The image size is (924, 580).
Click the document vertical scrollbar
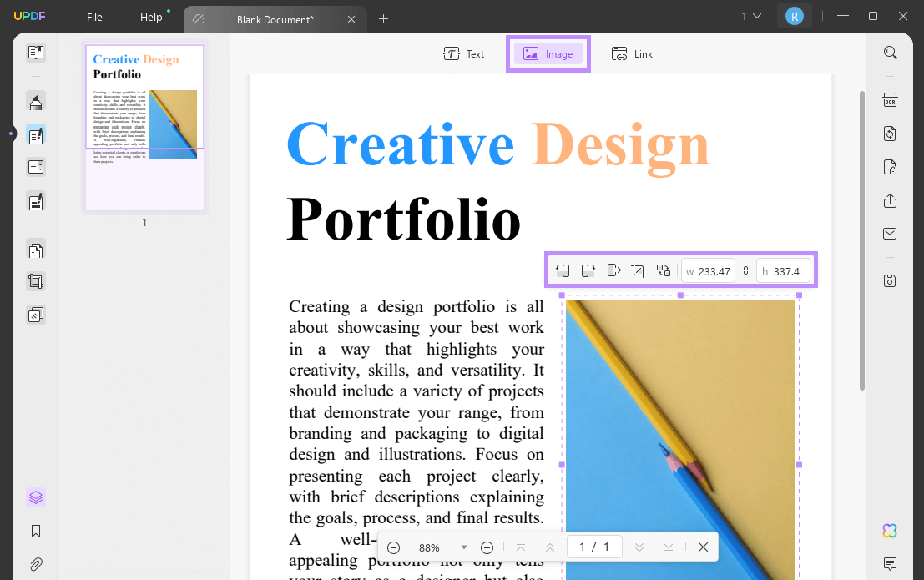pos(862,240)
